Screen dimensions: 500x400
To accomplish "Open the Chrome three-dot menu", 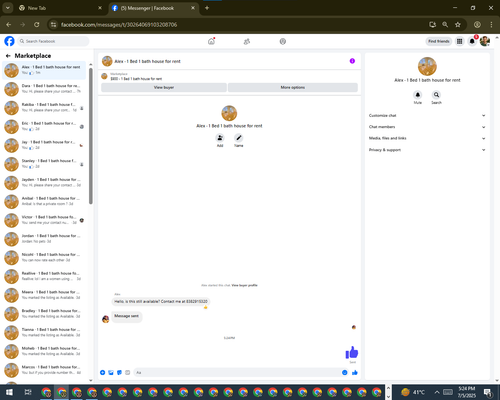I will (491, 25).
